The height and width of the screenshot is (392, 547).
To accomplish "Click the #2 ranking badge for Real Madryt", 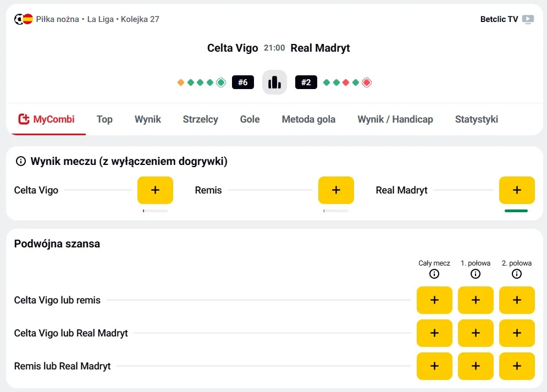I will (306, 82).
